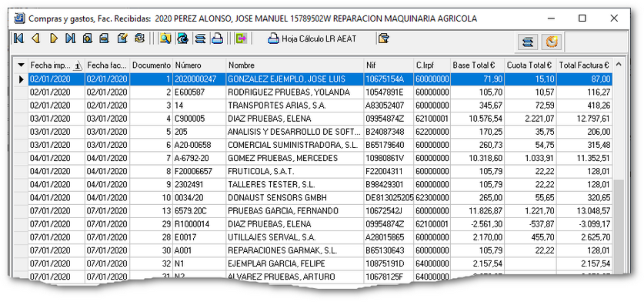Click Nif cell DE813025205

pos(389,197)
